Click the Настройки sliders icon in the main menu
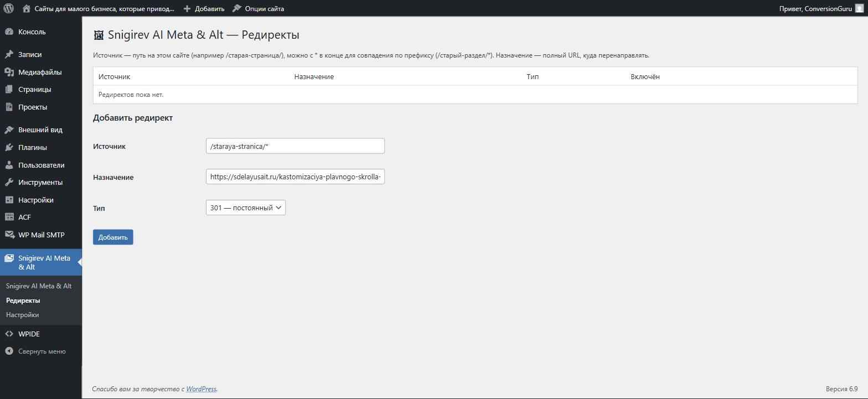 point(9,200)
